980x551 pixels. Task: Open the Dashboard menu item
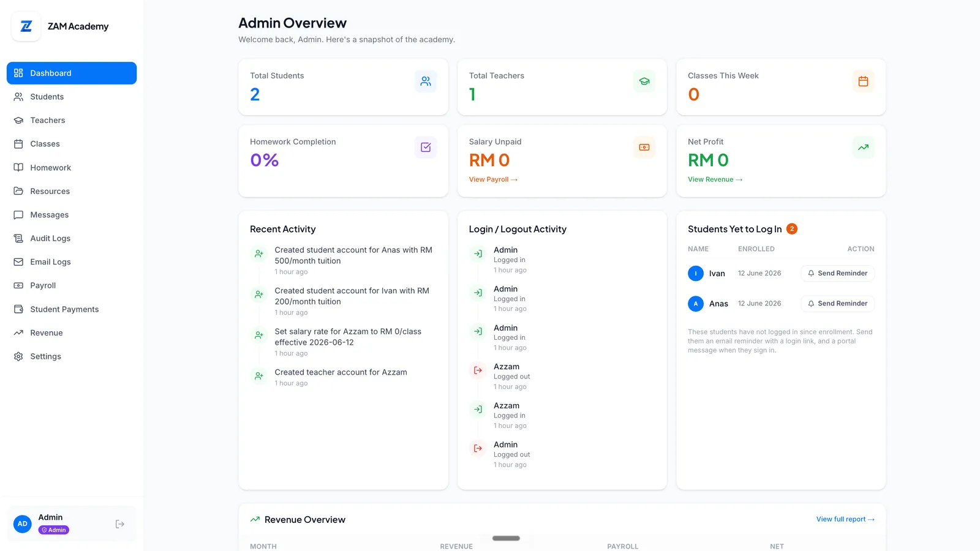point(72,73)
